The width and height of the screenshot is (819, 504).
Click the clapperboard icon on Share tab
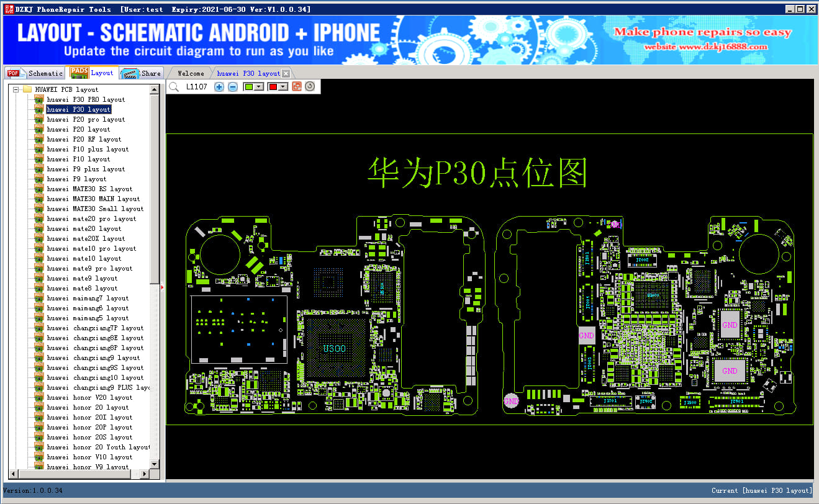[x=130, y=73]
